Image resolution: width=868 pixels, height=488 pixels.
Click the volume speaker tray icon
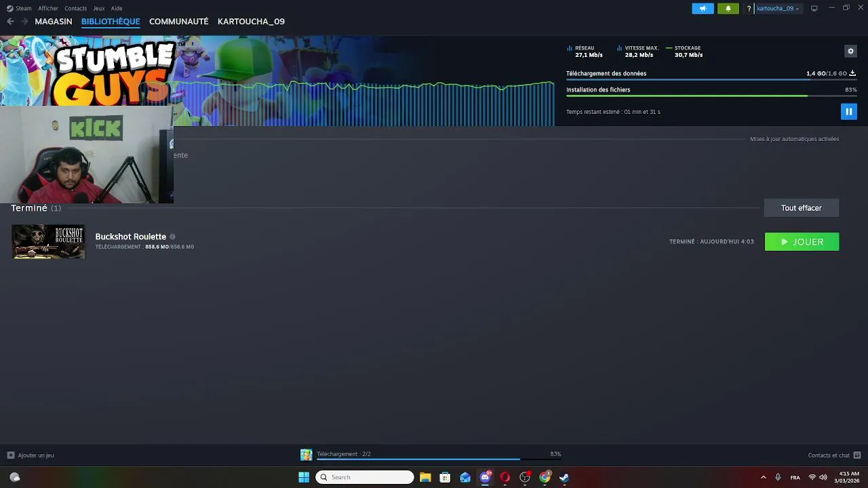[823, 477]
